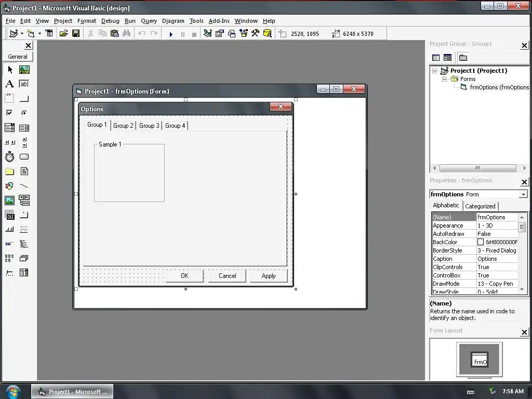Select the FileListBox control tool

point(24,171)
